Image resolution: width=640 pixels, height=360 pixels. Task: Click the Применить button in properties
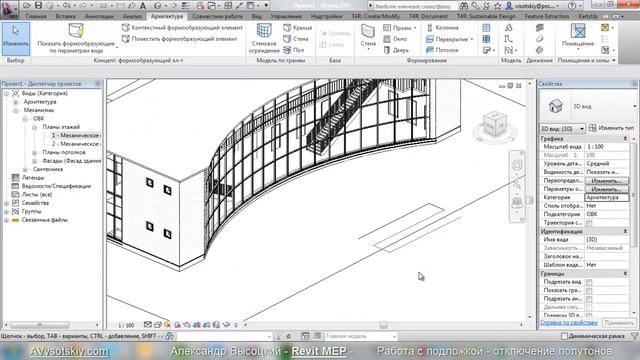pos(619,322)
